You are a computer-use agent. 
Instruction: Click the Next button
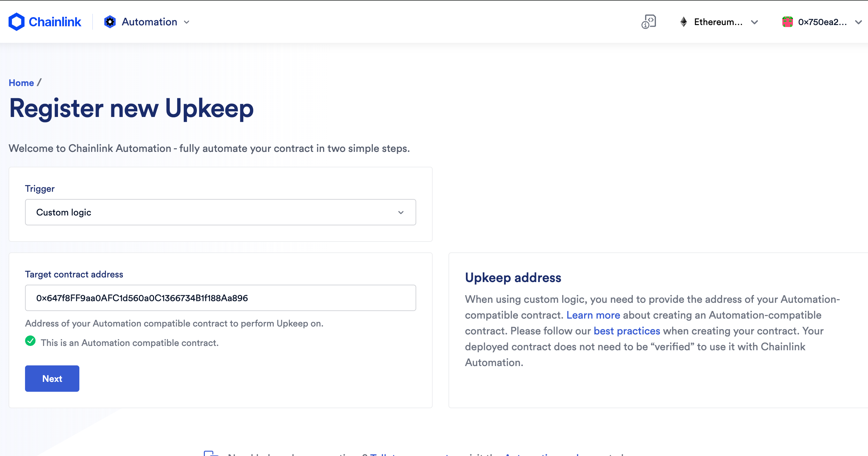52,379
